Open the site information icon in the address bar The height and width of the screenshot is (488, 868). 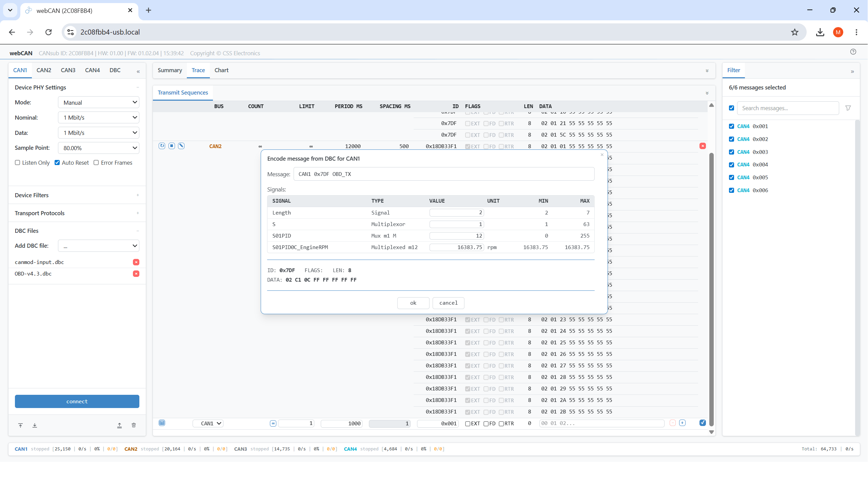[71, 32]
